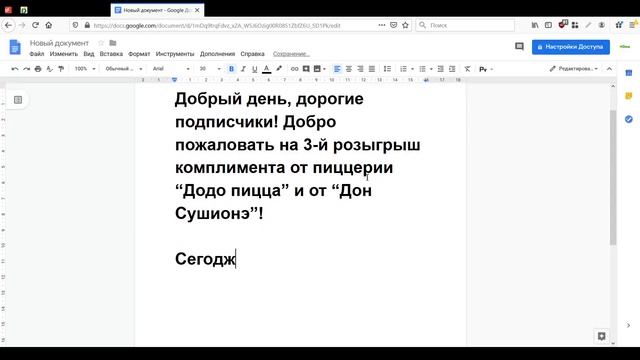
Task: Open the Вставка menu
Action: [111, 54]
